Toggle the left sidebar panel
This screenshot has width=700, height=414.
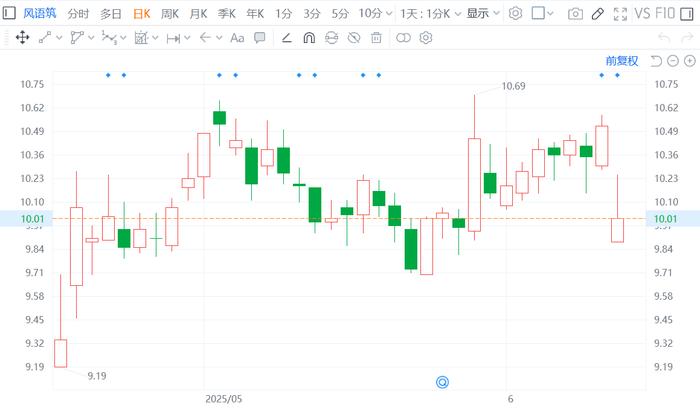[9, 13]
